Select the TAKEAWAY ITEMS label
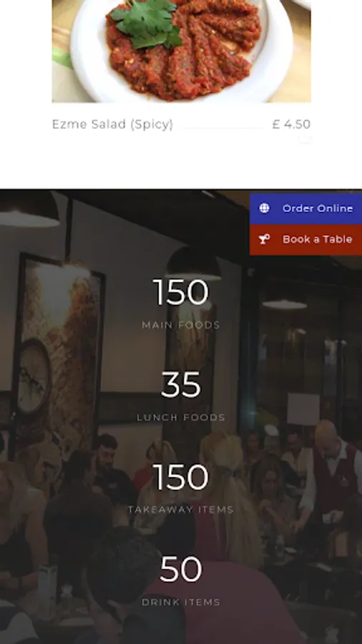This screenshot has width=362, height=644. click(x=181, y=509)
